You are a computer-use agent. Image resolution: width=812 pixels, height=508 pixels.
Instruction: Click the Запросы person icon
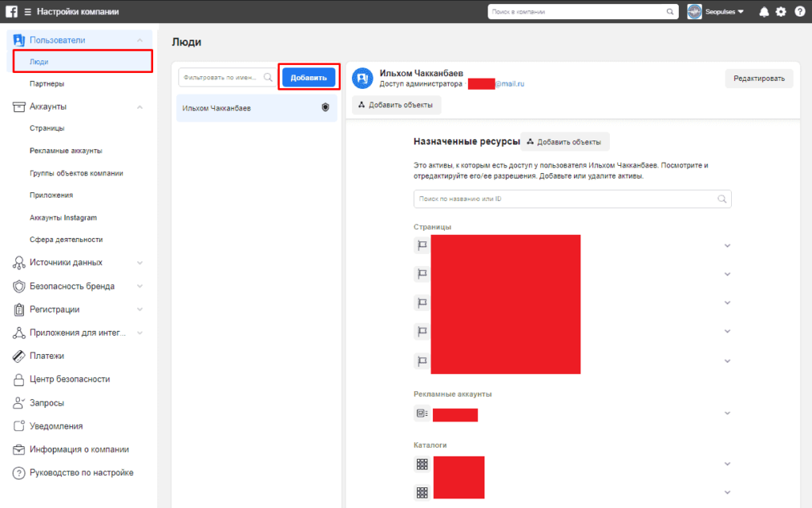19,402
